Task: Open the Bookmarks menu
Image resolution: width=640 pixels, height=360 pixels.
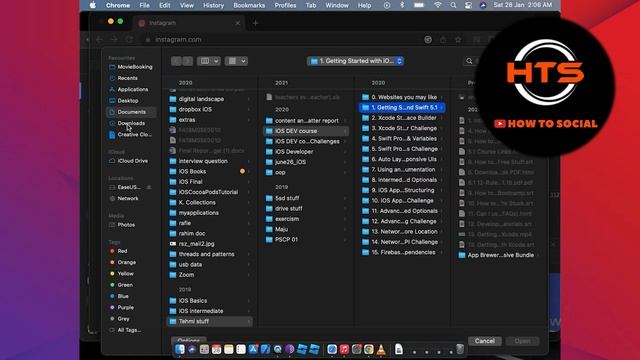Action: click(x=249, y=5)
